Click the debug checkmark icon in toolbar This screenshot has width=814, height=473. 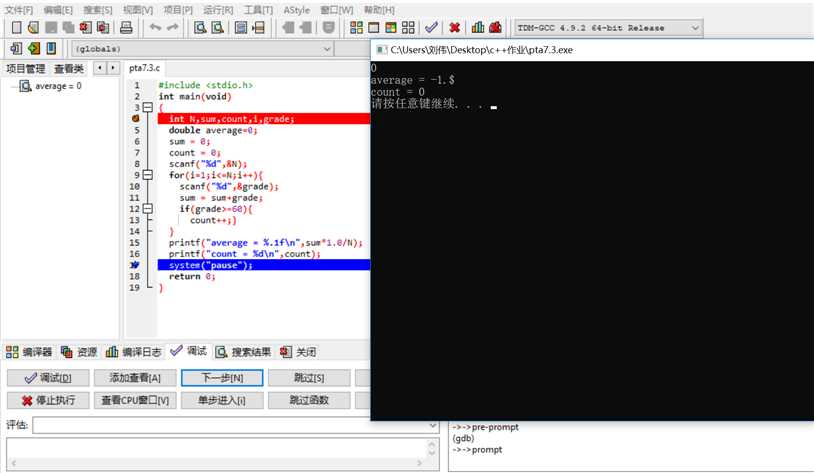[431, 28]
